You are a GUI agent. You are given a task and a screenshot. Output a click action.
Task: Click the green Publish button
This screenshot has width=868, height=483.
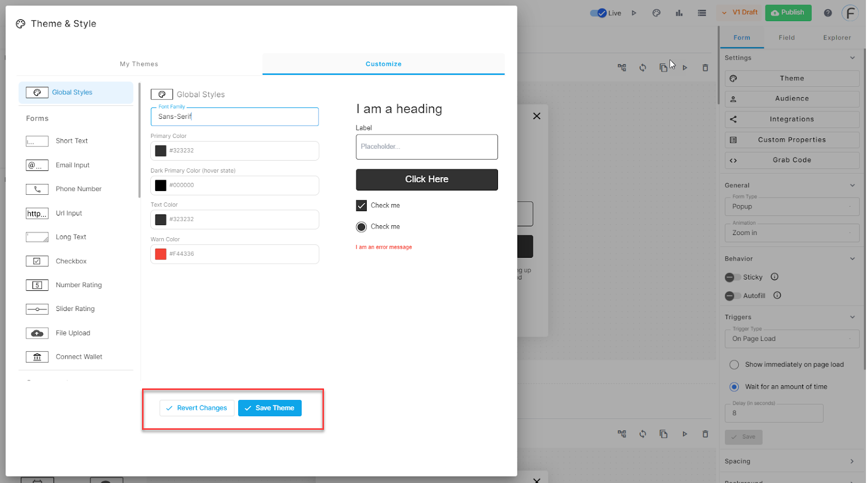click(788, 12)
